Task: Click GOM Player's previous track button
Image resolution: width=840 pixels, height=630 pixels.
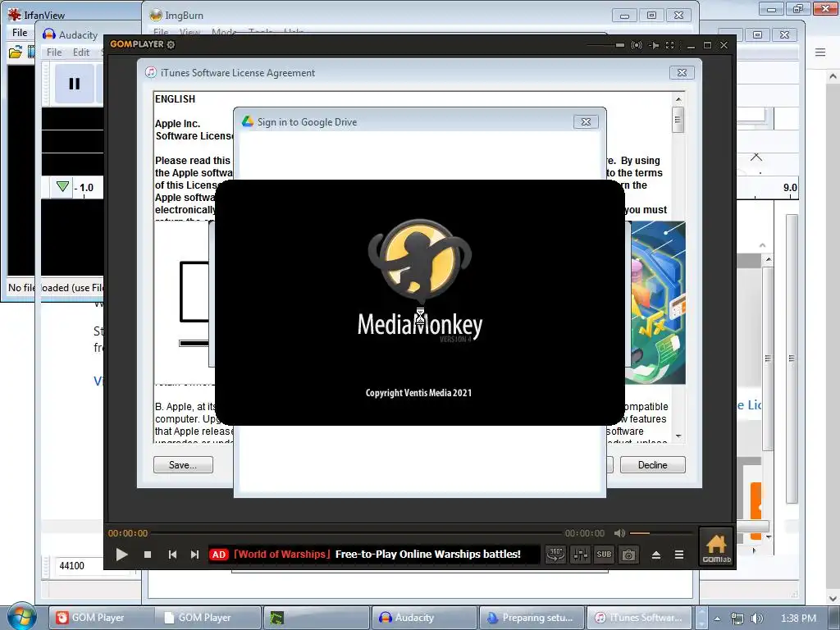Action: point(172,555)
